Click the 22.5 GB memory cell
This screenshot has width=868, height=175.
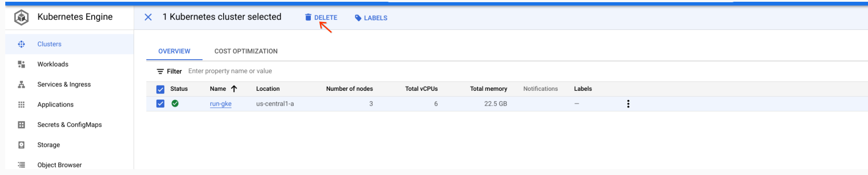495,104
